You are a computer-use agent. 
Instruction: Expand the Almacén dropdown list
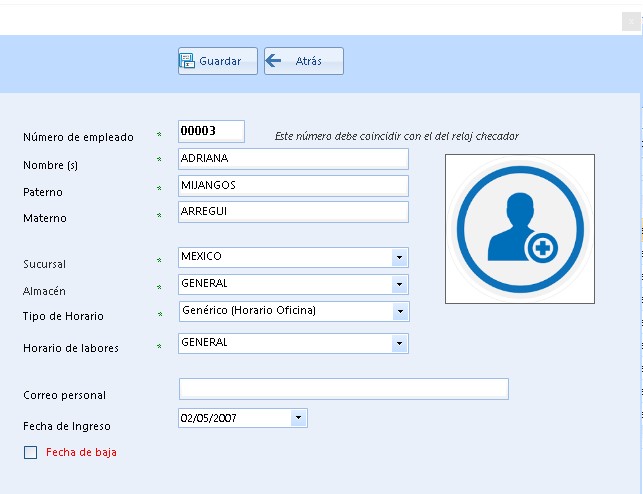coord(399,285)
